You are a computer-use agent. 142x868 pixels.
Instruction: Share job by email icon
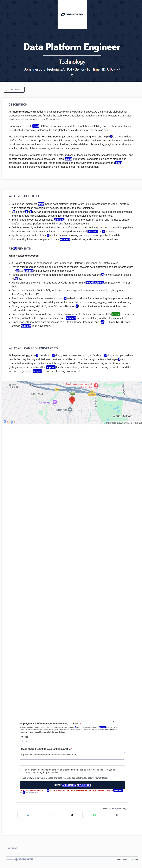click(x=117, y=815)
